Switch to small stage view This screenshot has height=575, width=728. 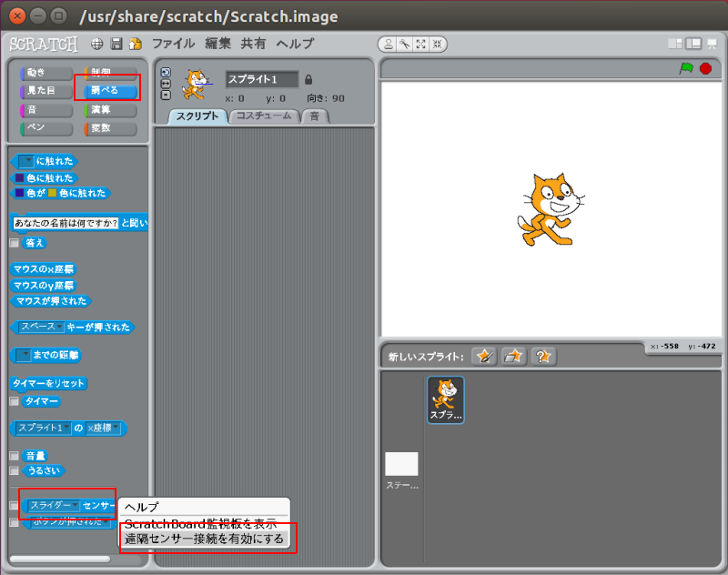click(675, 44)
